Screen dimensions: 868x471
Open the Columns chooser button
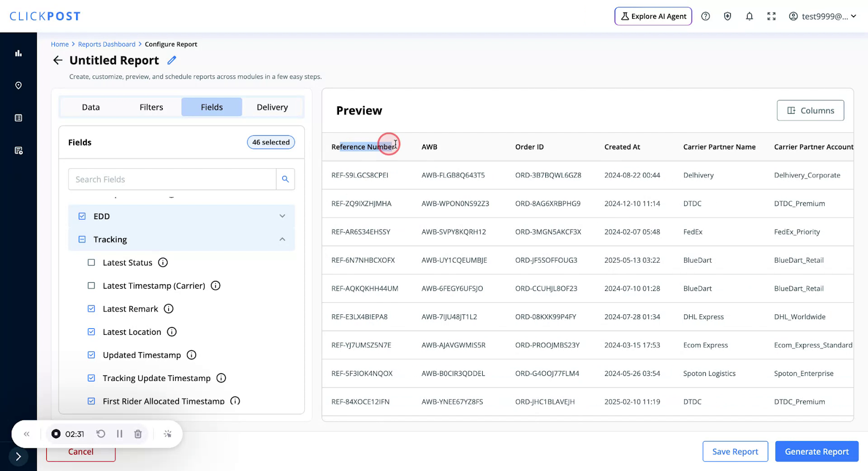coord(810,111)
